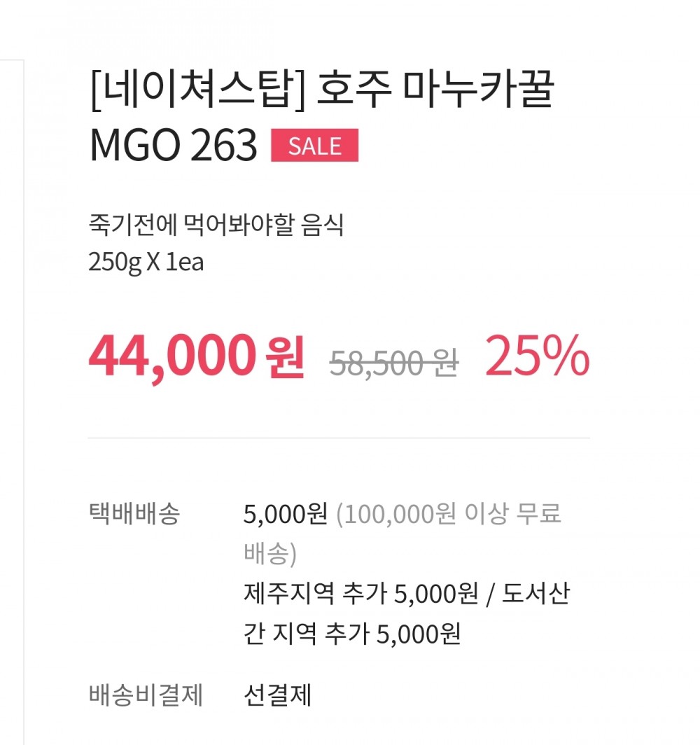
Task: Click the red SALE badge
Action: pos(314,146)
